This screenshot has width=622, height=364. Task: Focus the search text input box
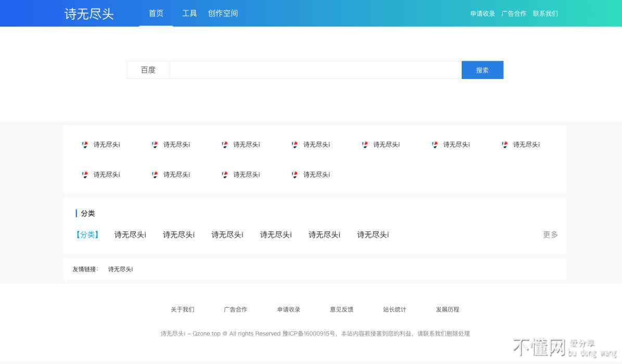[x=315, y=70]
